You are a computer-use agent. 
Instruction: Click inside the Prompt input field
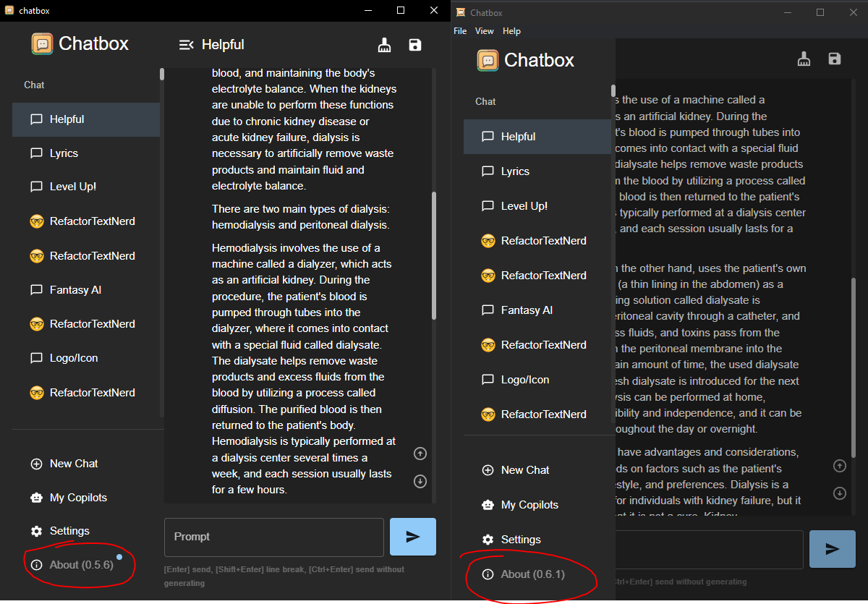273,537
